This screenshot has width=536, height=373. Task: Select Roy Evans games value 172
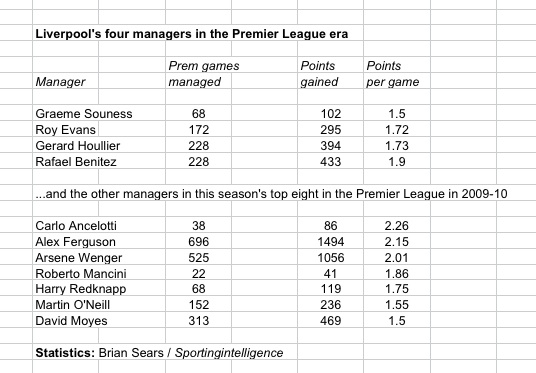pos(199,130)
